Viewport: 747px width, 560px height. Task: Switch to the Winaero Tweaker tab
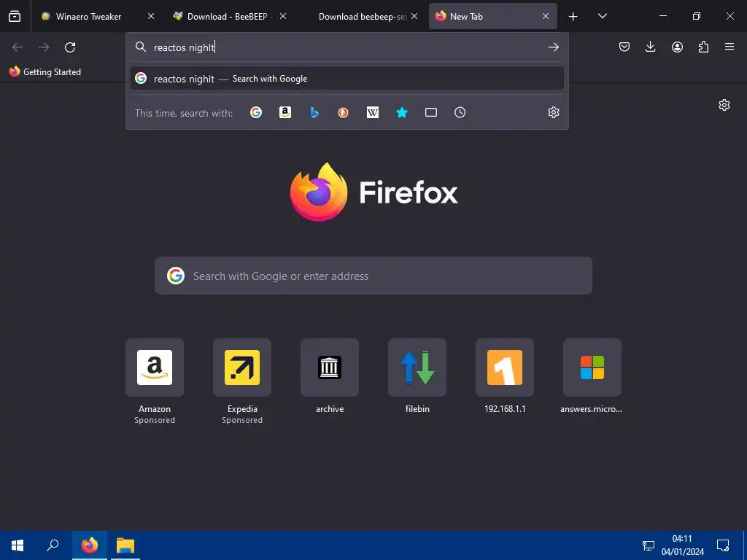pos(97,16)
